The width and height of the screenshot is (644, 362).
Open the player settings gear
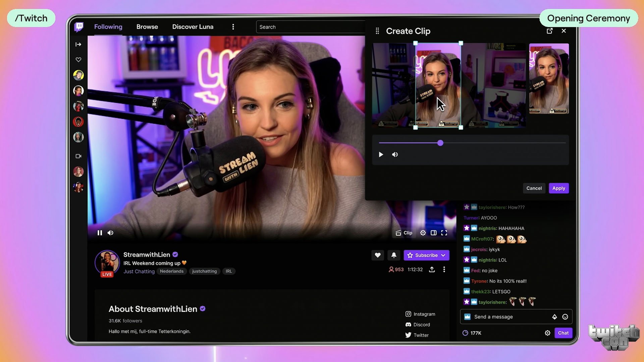point(423,233)
